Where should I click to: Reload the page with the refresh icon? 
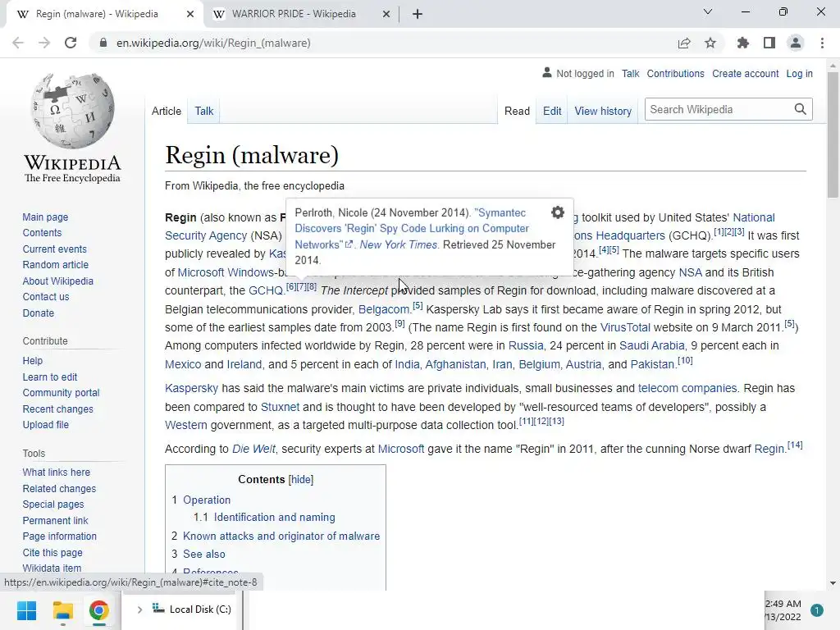coord(71,43)
